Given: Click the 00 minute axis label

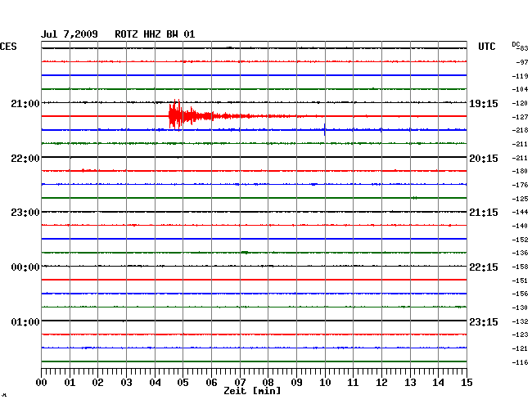Looking at the screenshot, I should point(42,383).
